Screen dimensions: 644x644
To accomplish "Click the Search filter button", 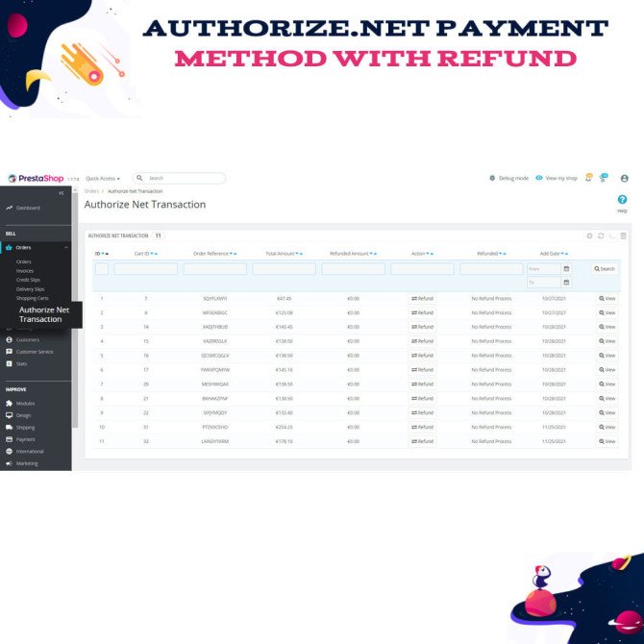I will pyautogui.click(x=605, y=268).
